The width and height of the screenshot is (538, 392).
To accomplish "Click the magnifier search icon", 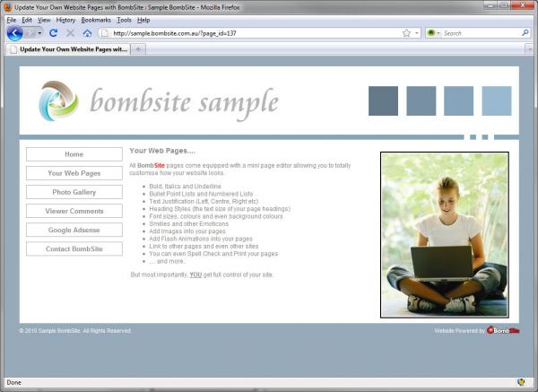I will 525,33.
